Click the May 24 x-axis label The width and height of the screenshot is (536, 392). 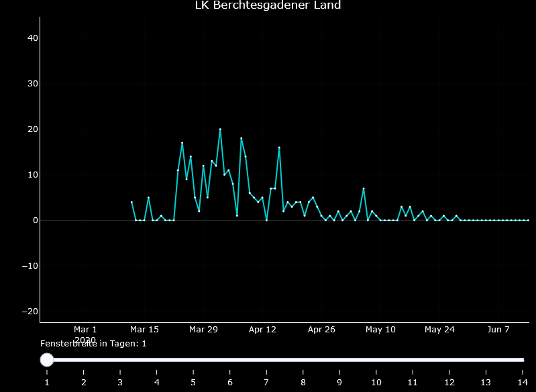click(439, 330)
